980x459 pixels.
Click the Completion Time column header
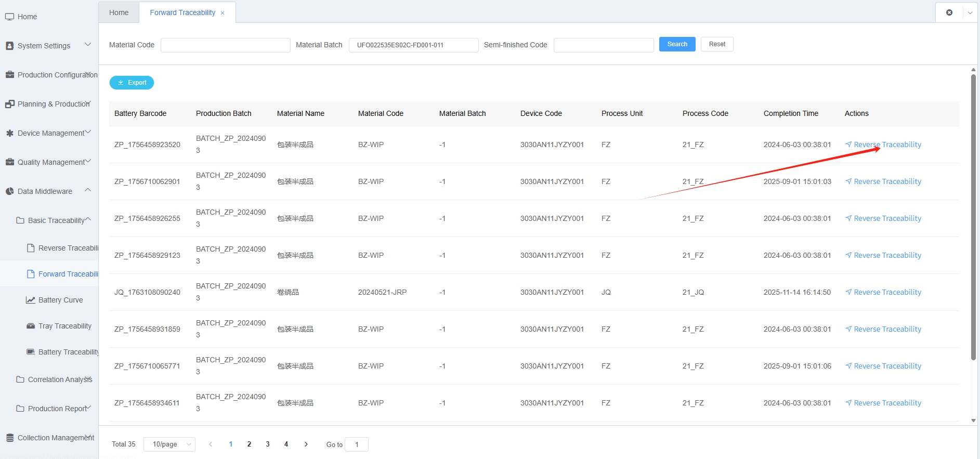[791, 113]
